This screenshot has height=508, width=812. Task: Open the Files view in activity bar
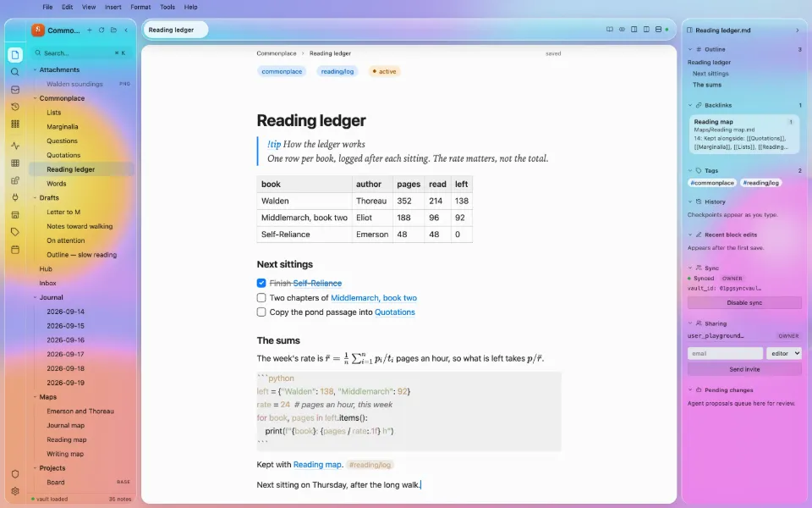pyautogui.click(x=15, y=54)
